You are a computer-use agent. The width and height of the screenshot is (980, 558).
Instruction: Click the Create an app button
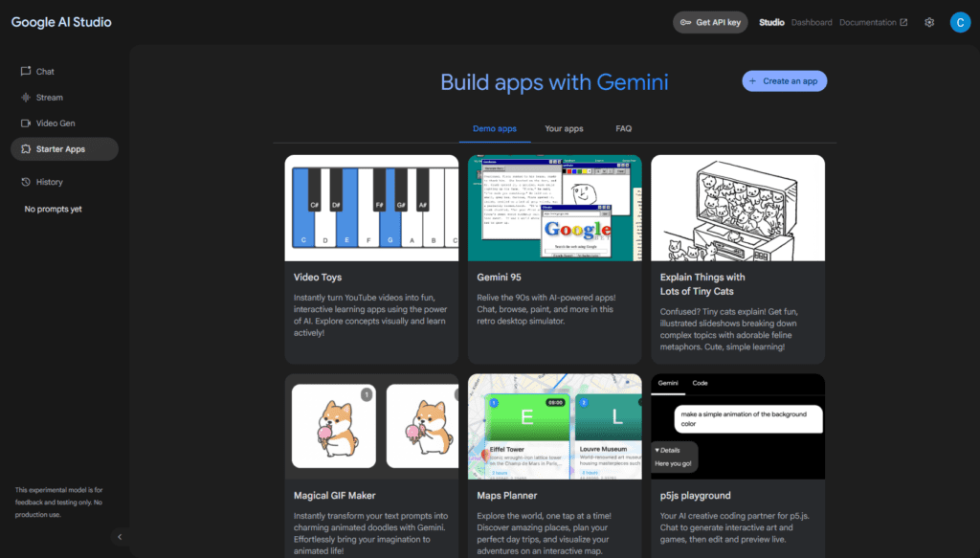[785, 81]
